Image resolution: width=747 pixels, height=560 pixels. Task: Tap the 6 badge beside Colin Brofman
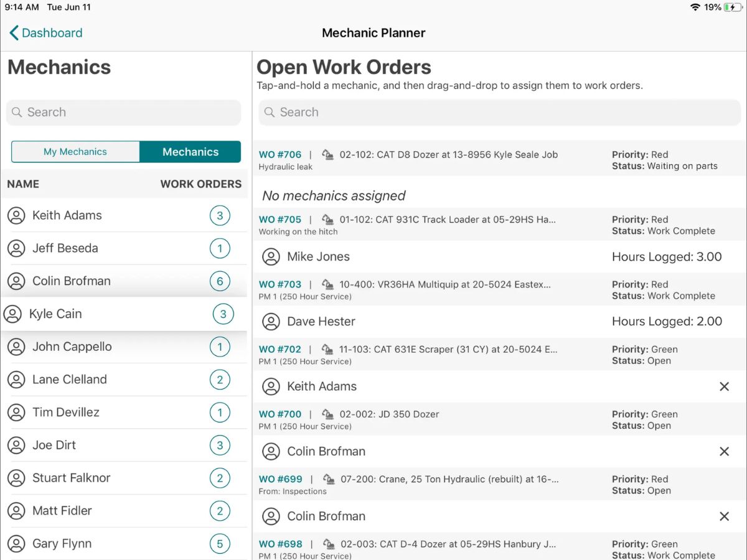pyautogui.click(x=220, y=281)
